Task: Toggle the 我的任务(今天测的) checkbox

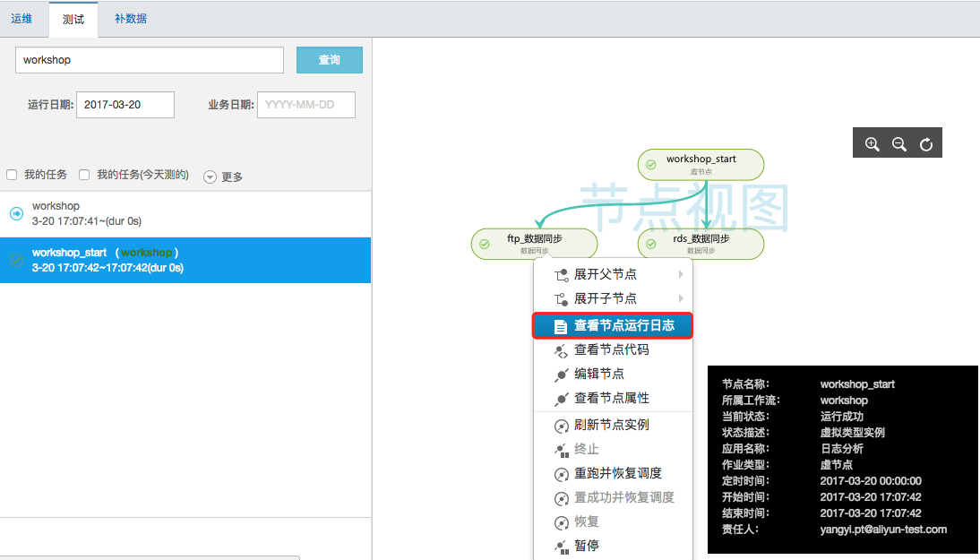Action: (84, 175)
